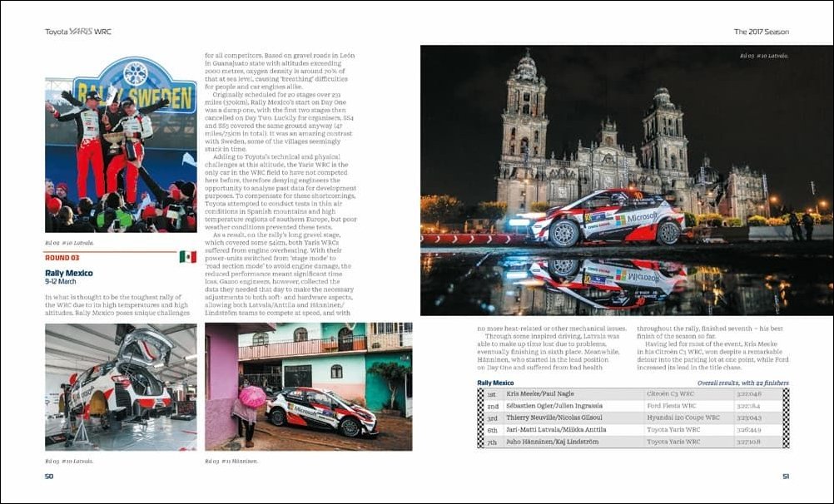The height and width of the screenshot is (504, 834).
Task: Select 'Kris Meeke/Paul Nagle' in results table
Action: point(540,394)
